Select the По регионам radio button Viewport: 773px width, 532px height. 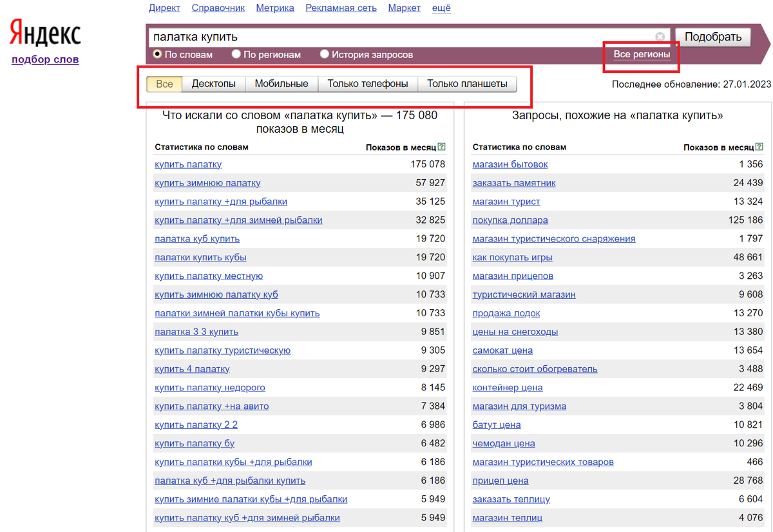point(236,55)
